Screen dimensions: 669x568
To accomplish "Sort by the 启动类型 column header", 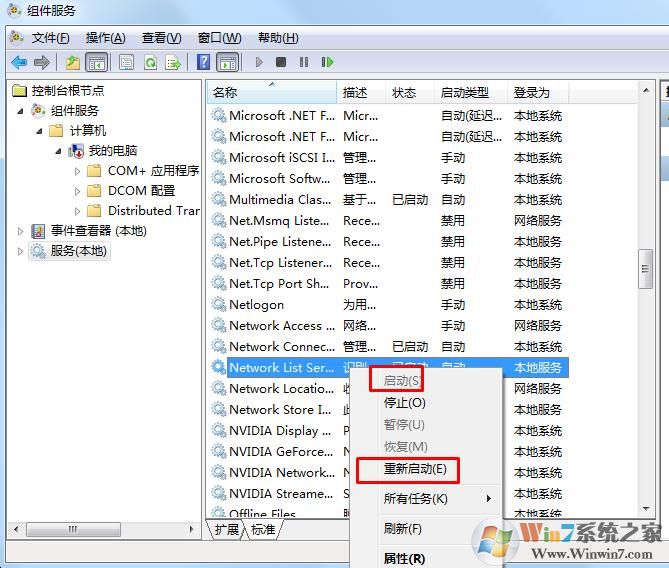I will click(x=470, y=92).
